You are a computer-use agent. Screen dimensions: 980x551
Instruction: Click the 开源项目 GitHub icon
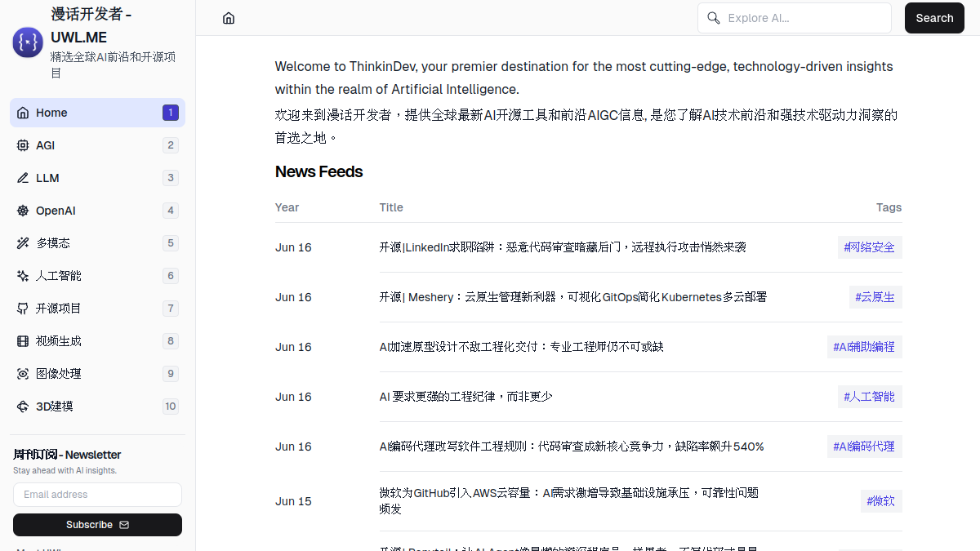coord(23,309)
